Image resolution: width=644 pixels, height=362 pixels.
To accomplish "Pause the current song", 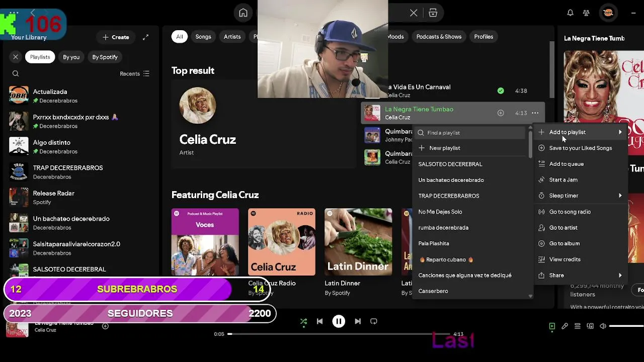I will (x=339, y=321).
